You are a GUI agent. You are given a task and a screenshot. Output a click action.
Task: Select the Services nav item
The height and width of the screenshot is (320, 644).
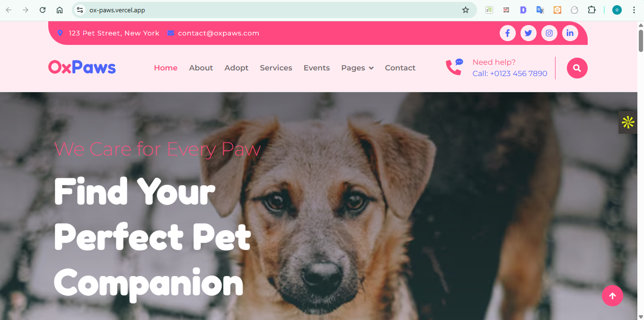pos(276,68)
